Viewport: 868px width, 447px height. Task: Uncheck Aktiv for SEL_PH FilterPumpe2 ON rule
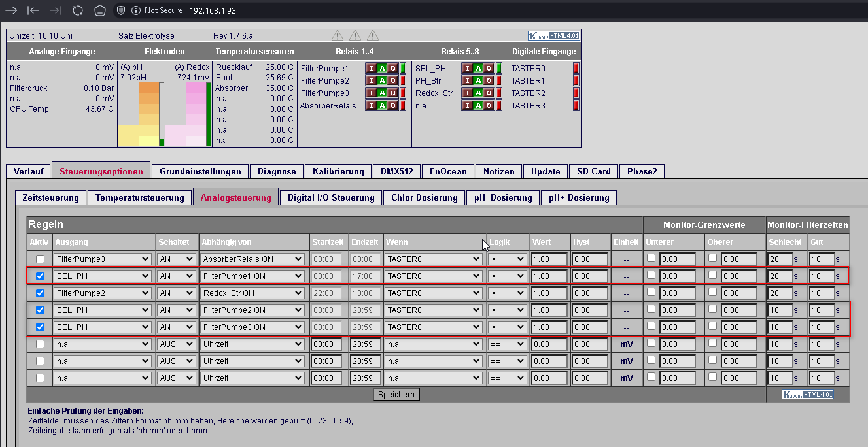coord(40,310)
